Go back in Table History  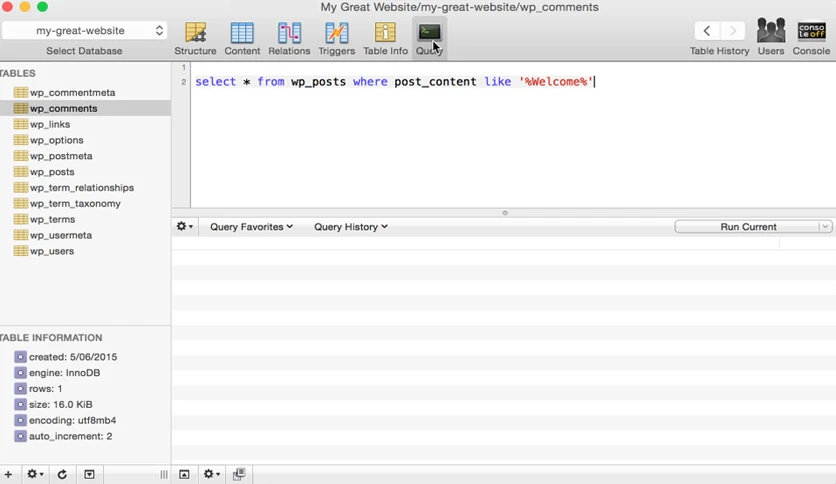pos(707,31)
